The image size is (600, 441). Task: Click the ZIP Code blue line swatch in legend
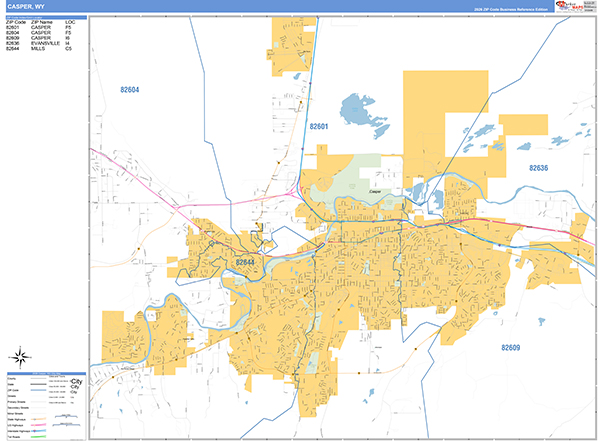click(x=38, y=390)
